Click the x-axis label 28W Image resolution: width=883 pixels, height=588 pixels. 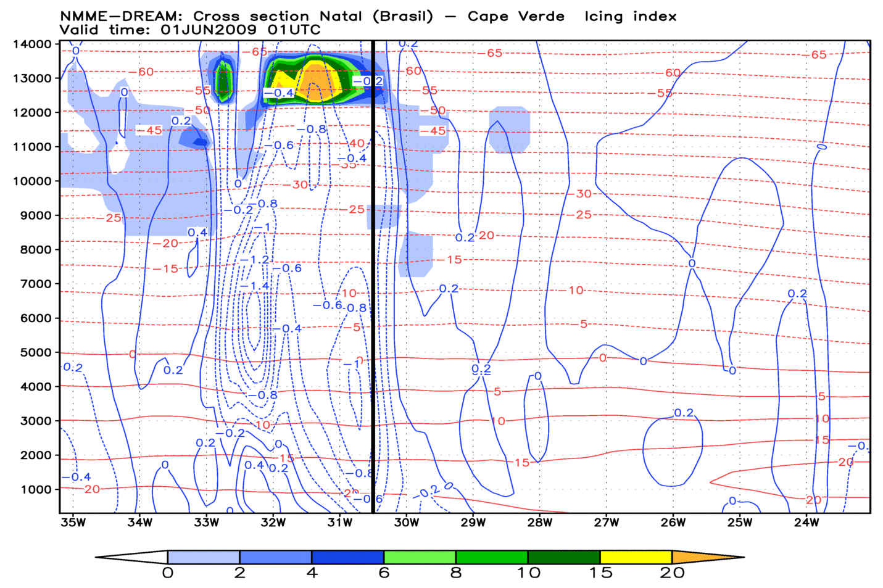click(540, 523)
